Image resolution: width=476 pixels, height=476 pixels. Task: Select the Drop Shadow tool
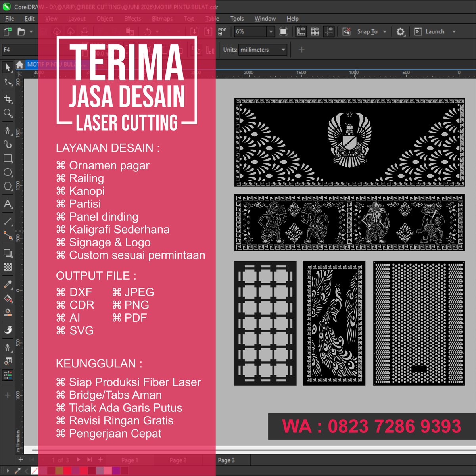[8, 253]
